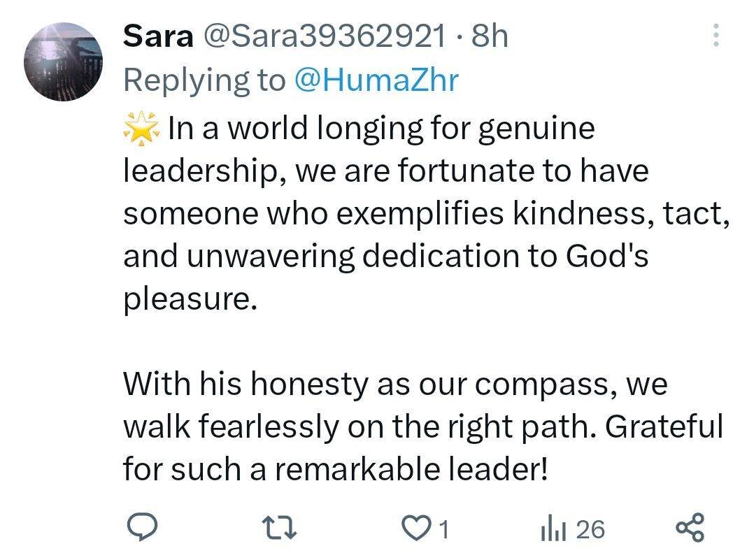Click the like count number 1
The width and height of the screenshot is (747, 560).
442,529
